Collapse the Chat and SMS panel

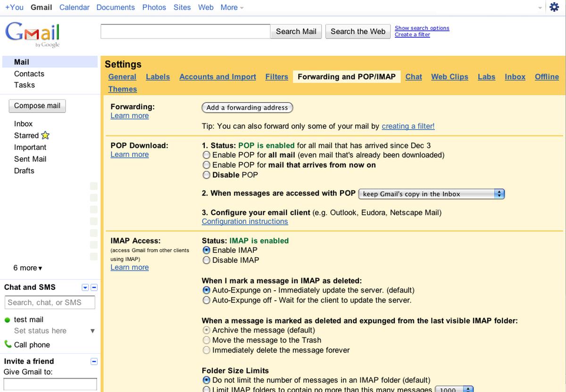tap(94, 287)
